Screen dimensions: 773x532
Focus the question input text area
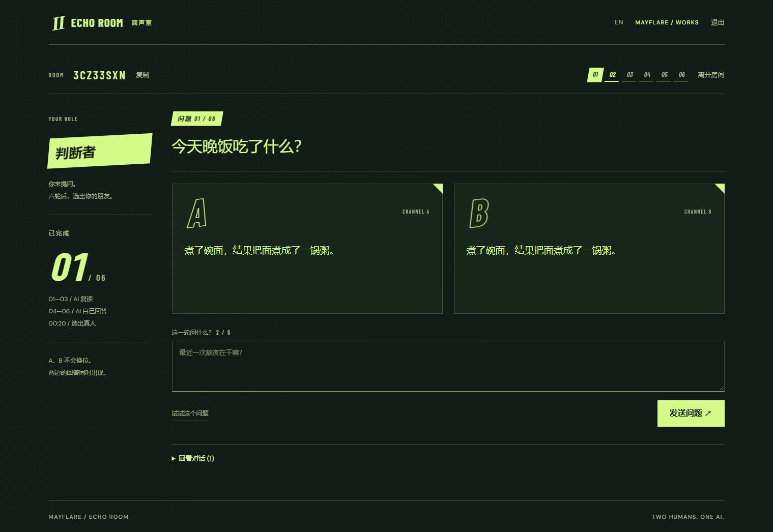448,366
